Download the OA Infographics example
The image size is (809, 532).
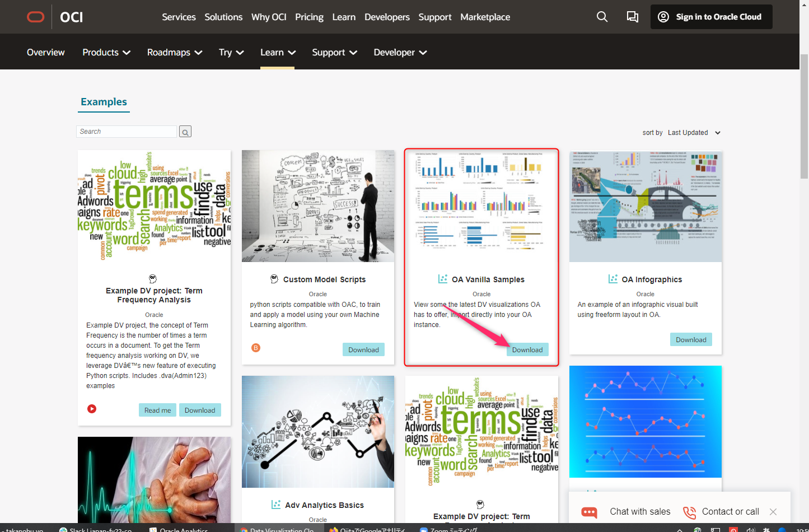pyautogui.click(x=691, y=339)
